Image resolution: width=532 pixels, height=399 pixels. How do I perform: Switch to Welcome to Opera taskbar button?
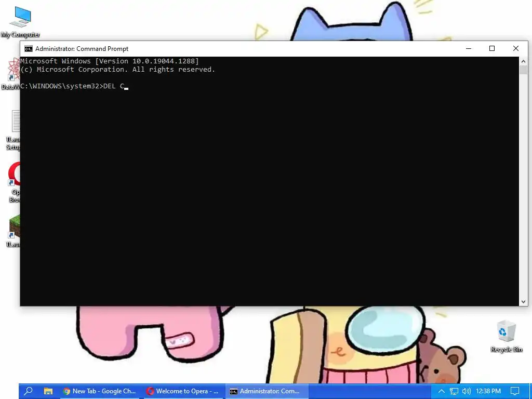coord(183,391)
